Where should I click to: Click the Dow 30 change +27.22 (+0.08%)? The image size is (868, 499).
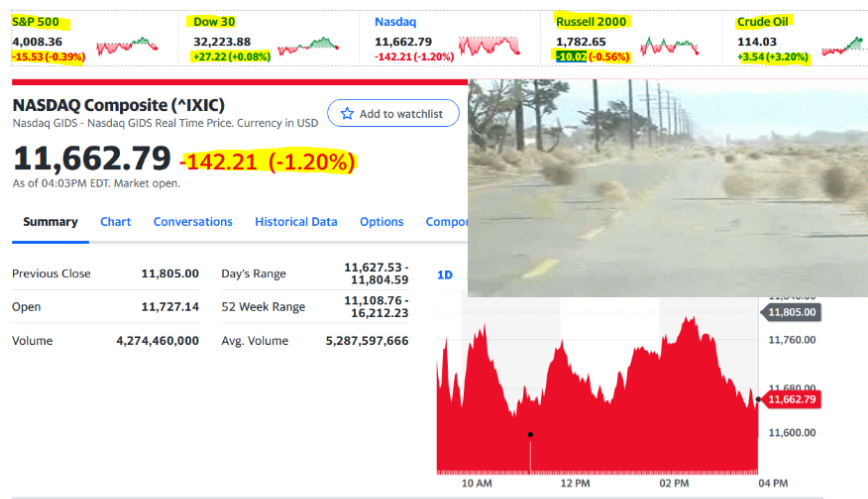pyautogui.click(x=231, y=56)
